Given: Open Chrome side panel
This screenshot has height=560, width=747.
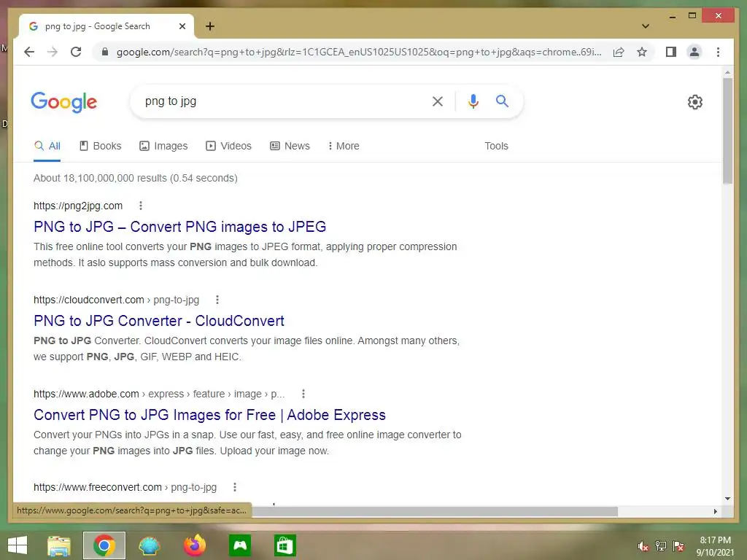Looking at the screenshot, I should pos(671,52).
